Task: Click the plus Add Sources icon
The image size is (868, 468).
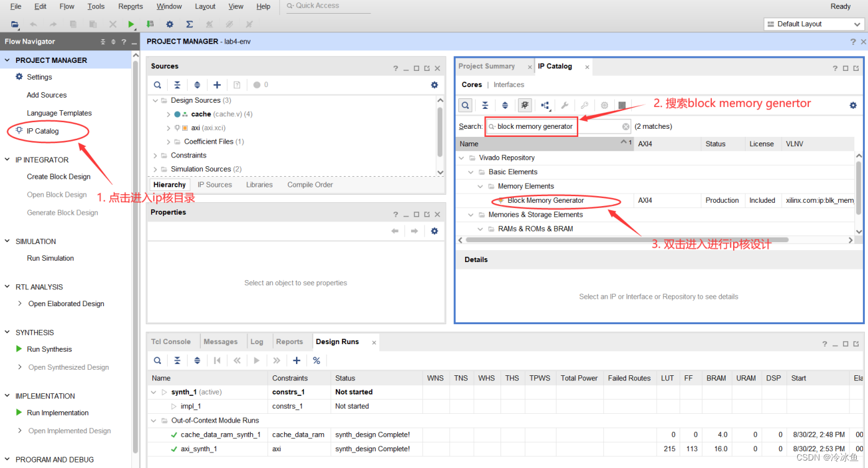Action: tap(217, 85)
